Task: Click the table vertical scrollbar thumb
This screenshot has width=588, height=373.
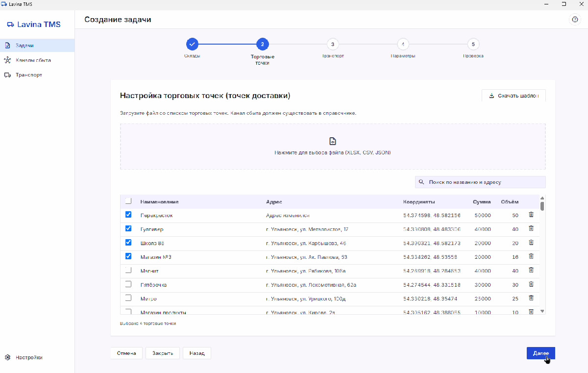Action: click(542, 205)
